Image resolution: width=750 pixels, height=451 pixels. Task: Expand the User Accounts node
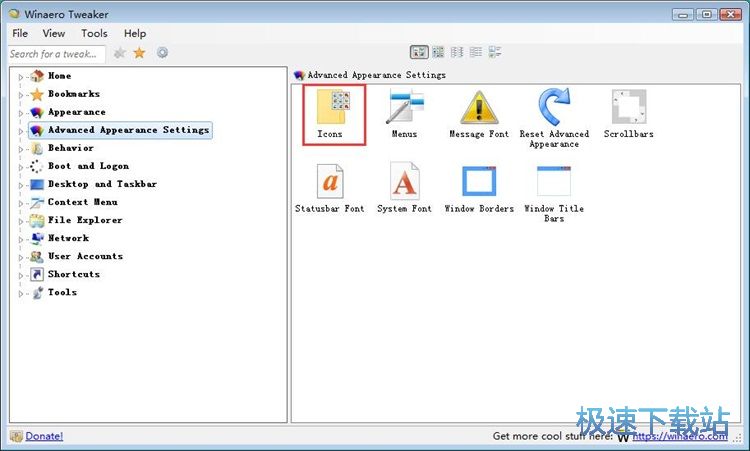pos(21,257)
